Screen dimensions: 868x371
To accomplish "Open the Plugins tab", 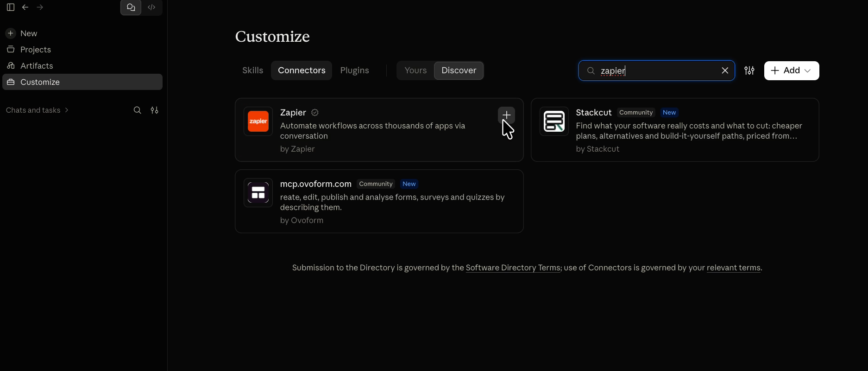I will pos(354,70).
